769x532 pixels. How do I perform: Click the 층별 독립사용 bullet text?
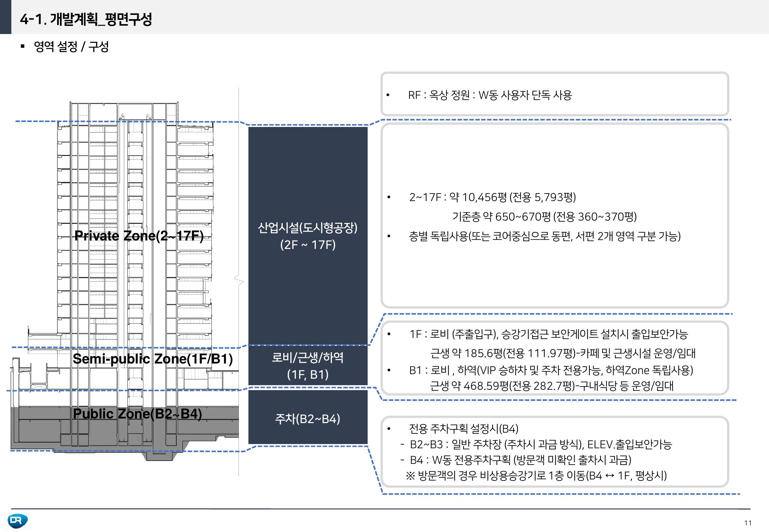[545, 236]
